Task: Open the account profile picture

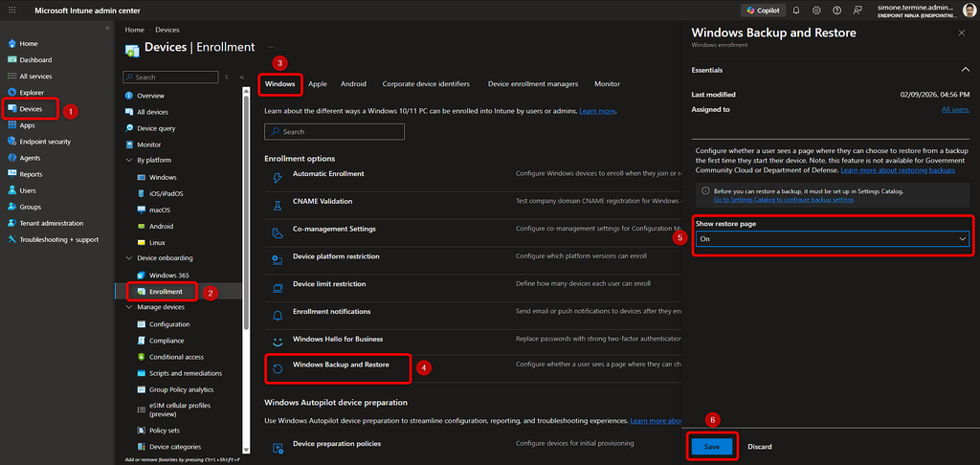Action: point(970,10)
